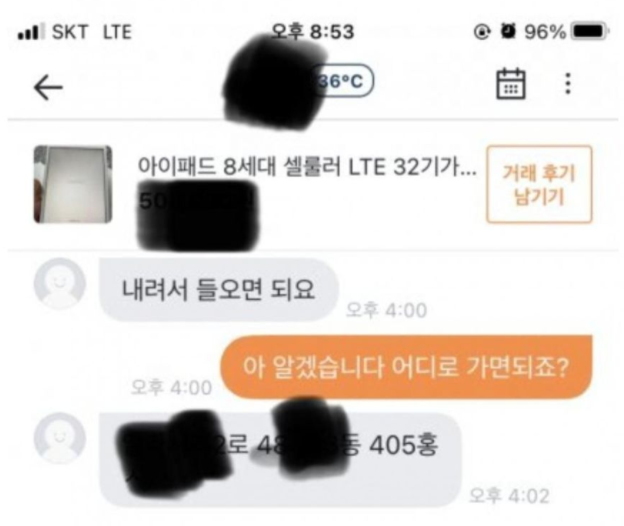Open the iPad listing thumbnail image
Viewport: 624px width, 526px height.
pyautogui.click(x=73, y=184)
